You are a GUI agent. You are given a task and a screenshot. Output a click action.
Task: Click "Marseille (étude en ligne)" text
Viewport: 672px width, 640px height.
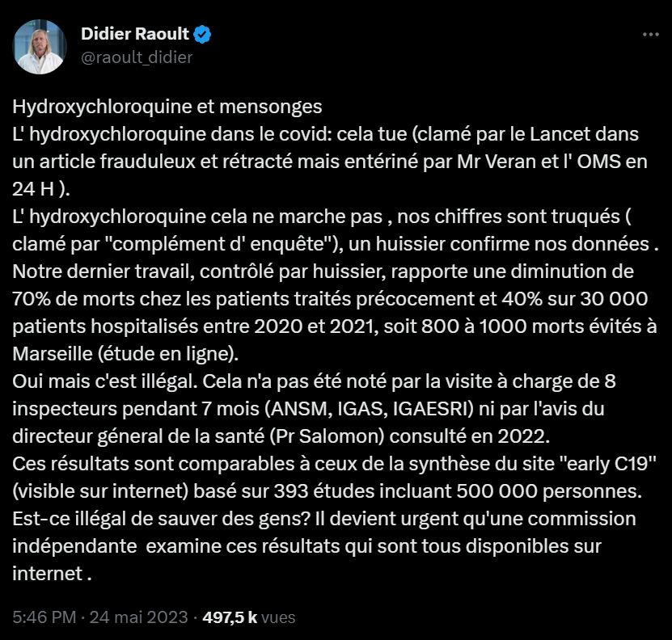[x=123, y=352]
